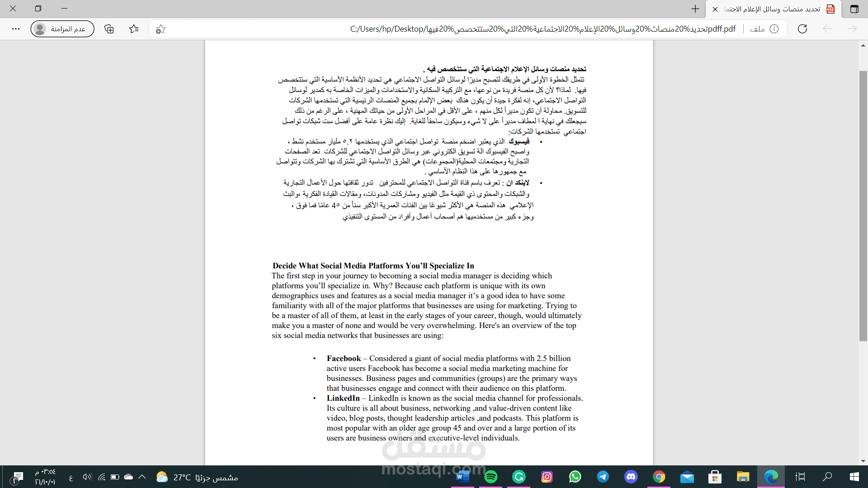Click the vertical scrollbar thumb
The image size is (868, 488).
tap(863, 206)
